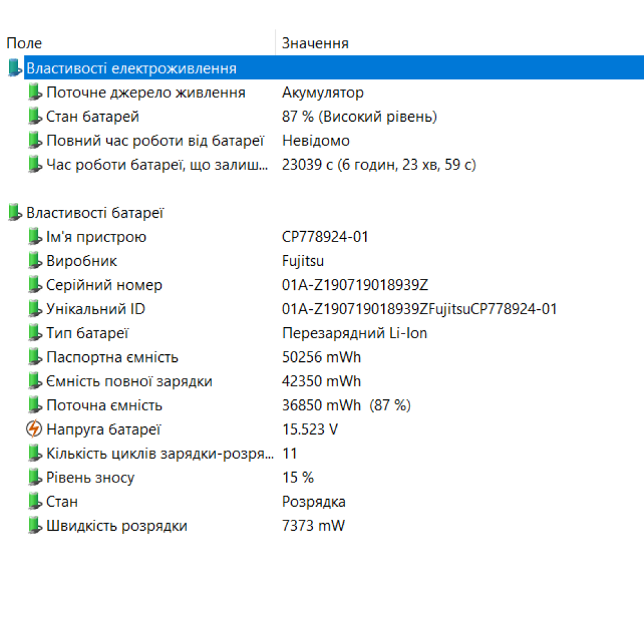Click icon next to Швидкість розрядки
Viewport: 644px width, 644px height.
[x=35, y=525]
